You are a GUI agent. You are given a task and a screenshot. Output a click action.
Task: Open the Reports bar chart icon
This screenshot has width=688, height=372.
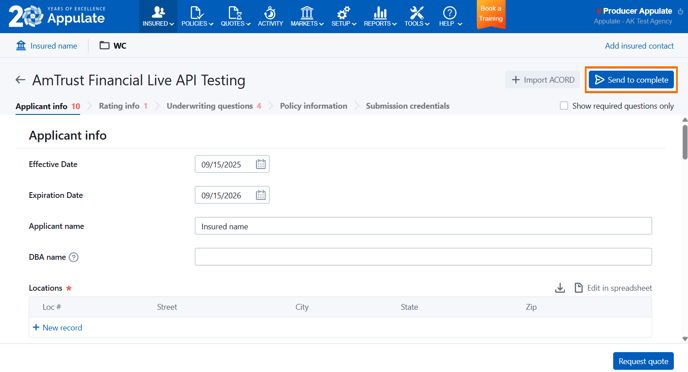pos(380,12)
